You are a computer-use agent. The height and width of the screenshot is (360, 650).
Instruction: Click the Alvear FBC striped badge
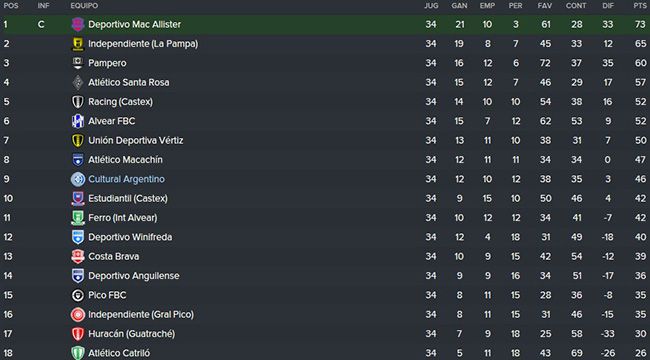[x=78, y=121]
